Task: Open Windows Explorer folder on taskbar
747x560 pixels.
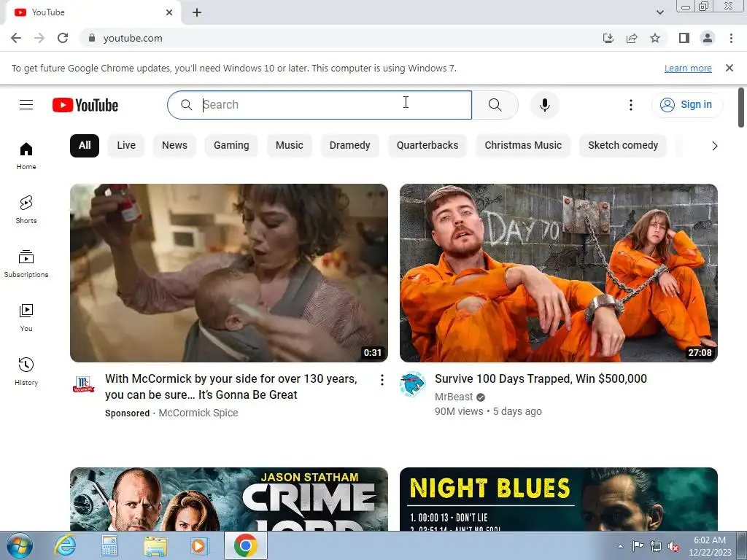Action: point(155,545)
